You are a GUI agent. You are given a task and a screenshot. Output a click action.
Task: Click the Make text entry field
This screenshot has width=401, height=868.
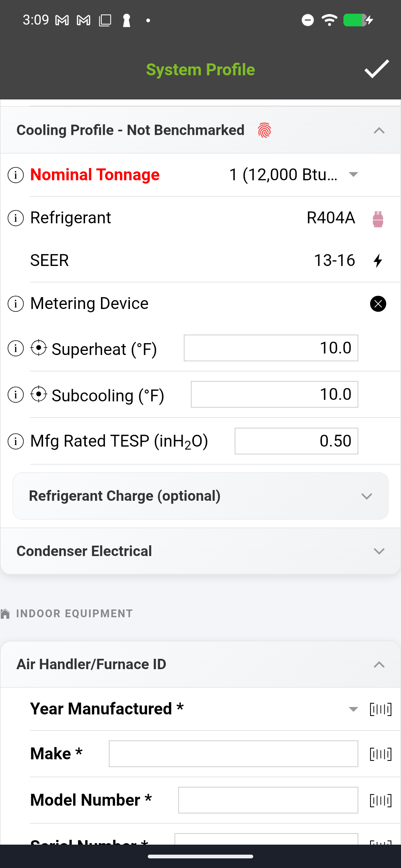click(x=233, y=754)
